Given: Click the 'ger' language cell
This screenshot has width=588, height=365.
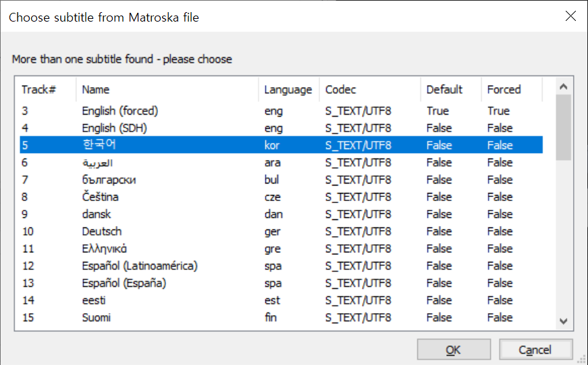Looking at the screenshot, I should 272,231.
